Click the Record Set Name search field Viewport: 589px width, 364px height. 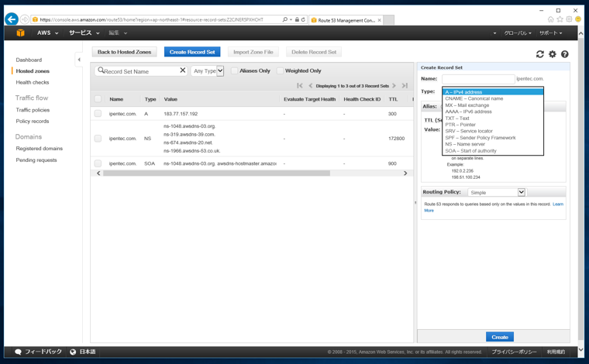point(141,71)
